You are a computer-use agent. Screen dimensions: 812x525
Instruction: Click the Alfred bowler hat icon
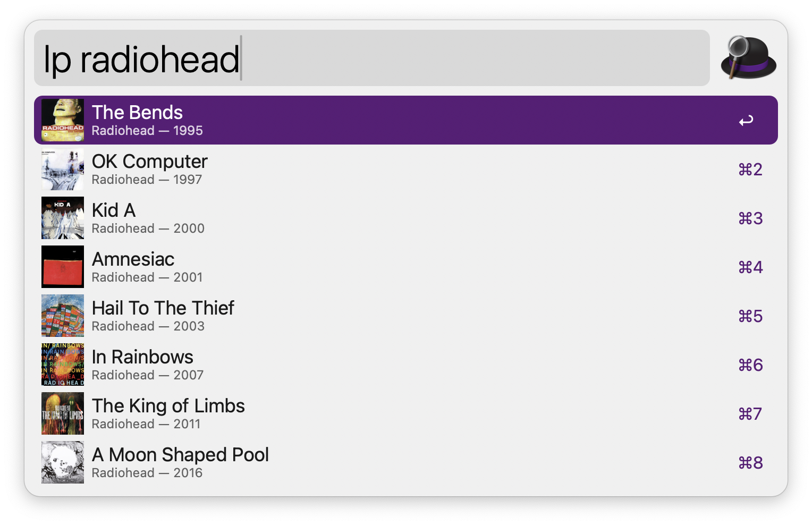[748, 57]
